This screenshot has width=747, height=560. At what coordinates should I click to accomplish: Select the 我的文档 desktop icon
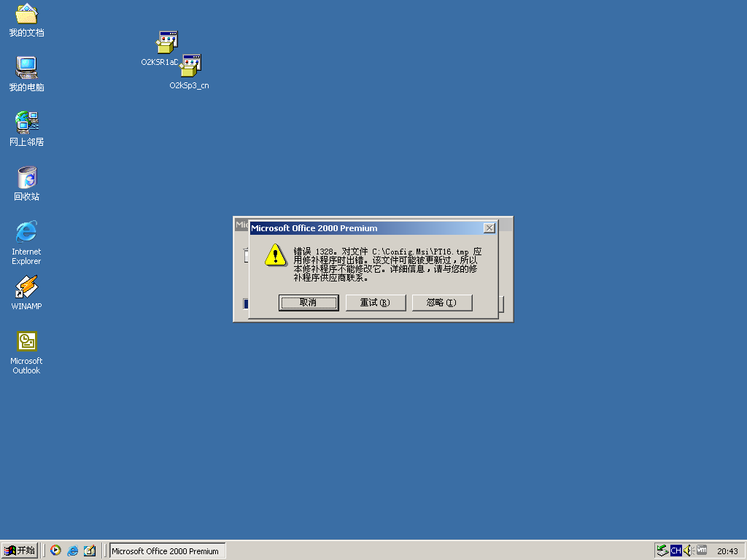27,15
